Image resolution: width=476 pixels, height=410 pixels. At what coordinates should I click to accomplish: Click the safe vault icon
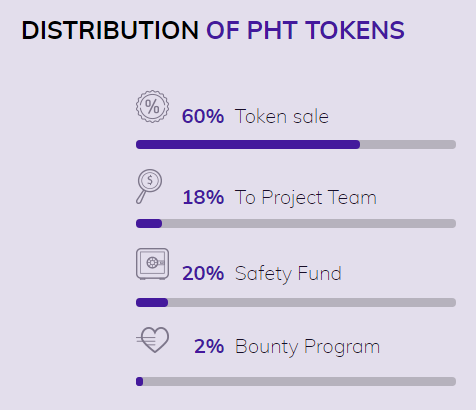point(152,264)
